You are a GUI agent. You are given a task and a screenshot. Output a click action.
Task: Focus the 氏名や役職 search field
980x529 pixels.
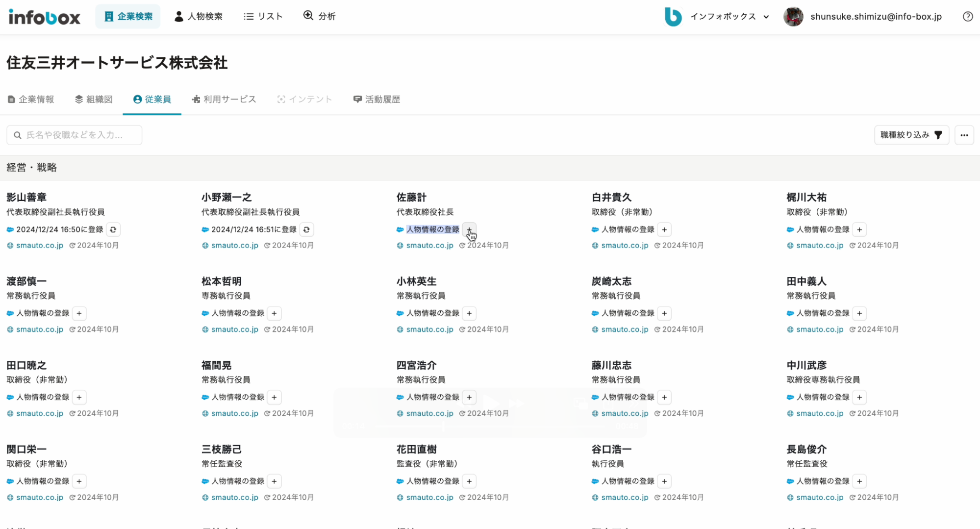75,135
